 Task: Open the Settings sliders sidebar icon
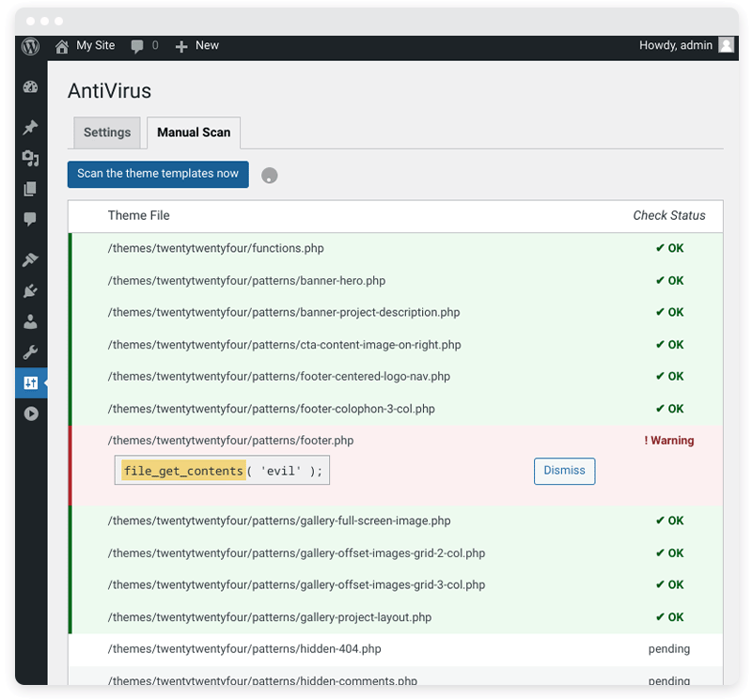(x=31, y=382)
